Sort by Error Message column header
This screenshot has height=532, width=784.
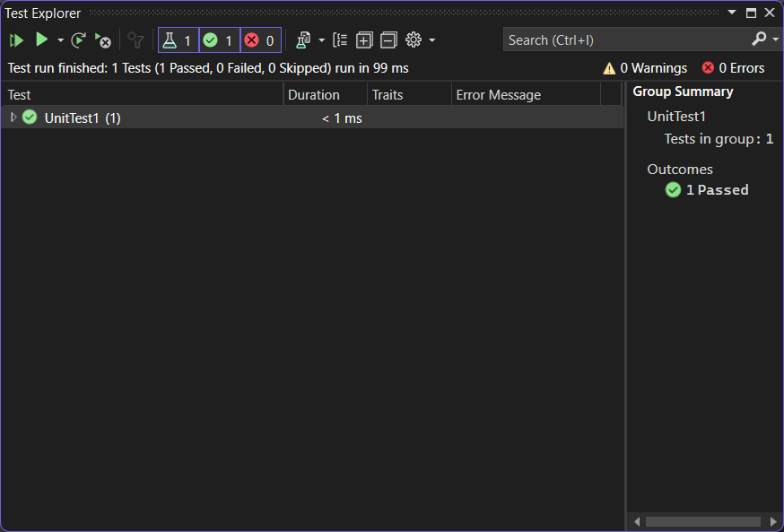[526, 95]
